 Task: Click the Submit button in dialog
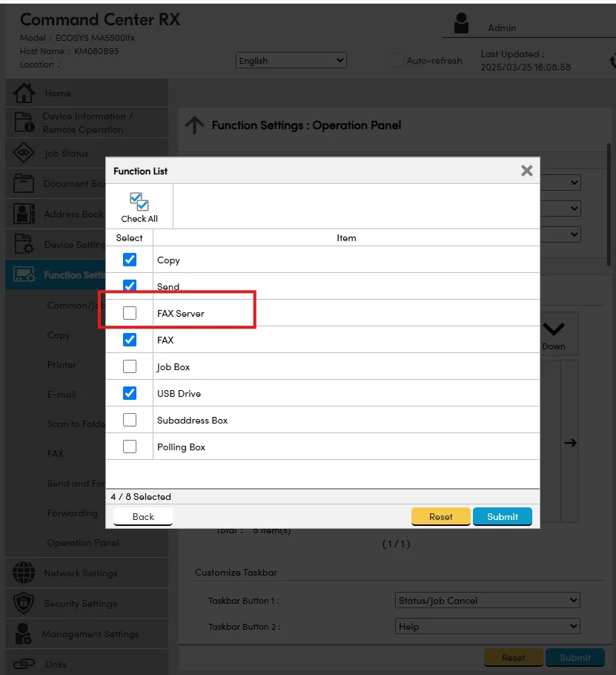pyautogui.click(x=503, y=516)
